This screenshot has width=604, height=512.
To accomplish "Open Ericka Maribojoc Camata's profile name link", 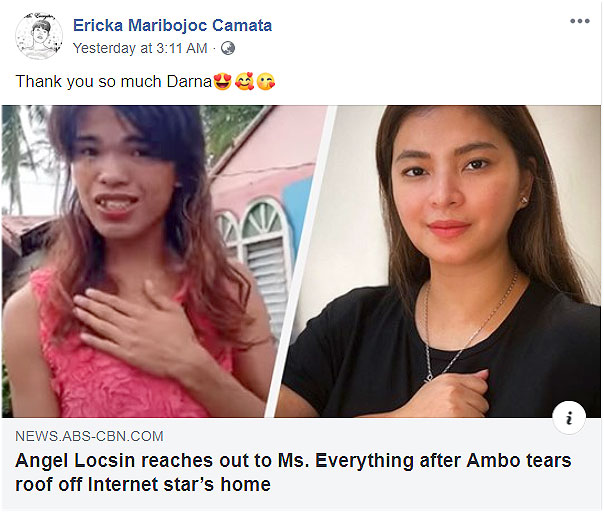I will 173,25.
